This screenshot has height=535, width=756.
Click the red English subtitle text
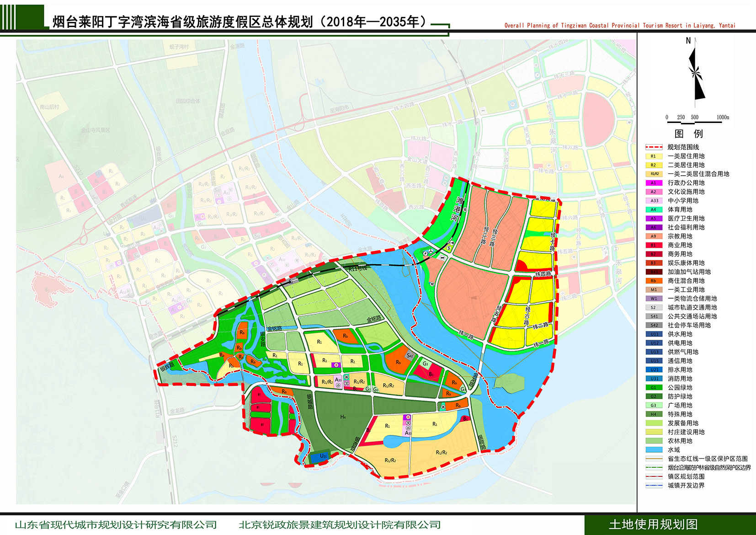click(x=620, y=26)
